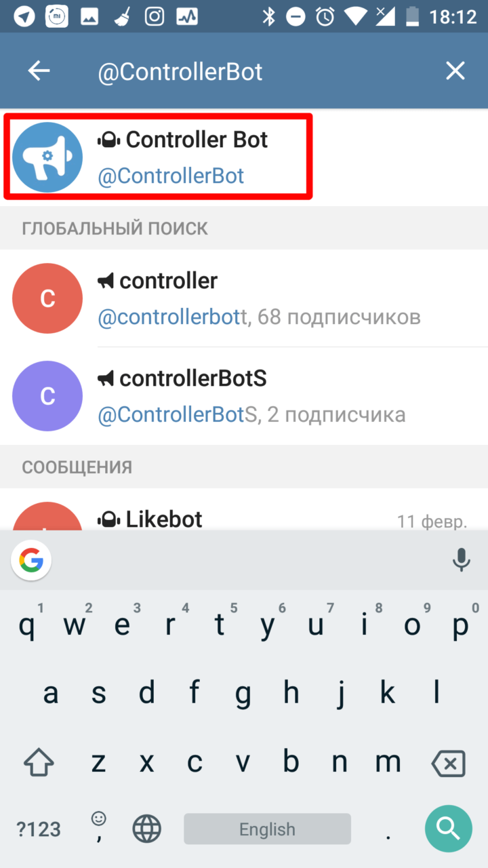The width and height of the screenshot is (488, 868).
Task: Open the controller channel result
Action: point(244,298)
